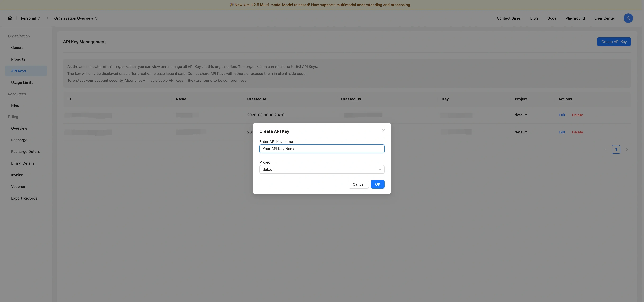Click the Create API Key button
The height and width of the screenshot is (302, 644).
tap(614, 42)
